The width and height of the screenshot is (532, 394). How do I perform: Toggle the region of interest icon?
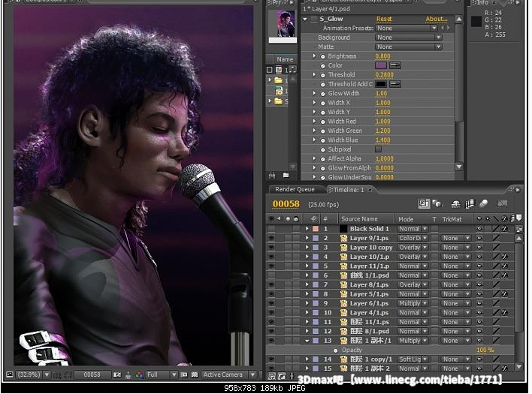[184, 374]
